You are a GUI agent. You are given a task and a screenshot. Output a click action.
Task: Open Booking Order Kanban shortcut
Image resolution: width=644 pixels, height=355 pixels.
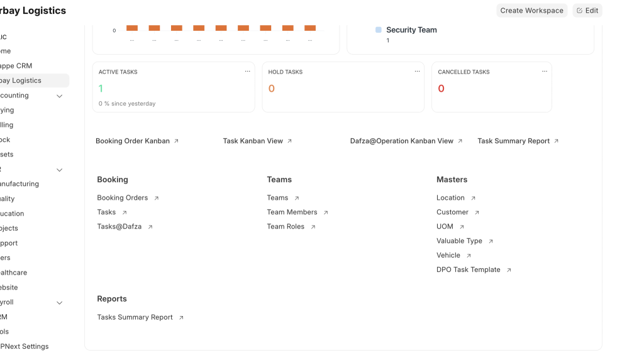[x=133, y=141]
